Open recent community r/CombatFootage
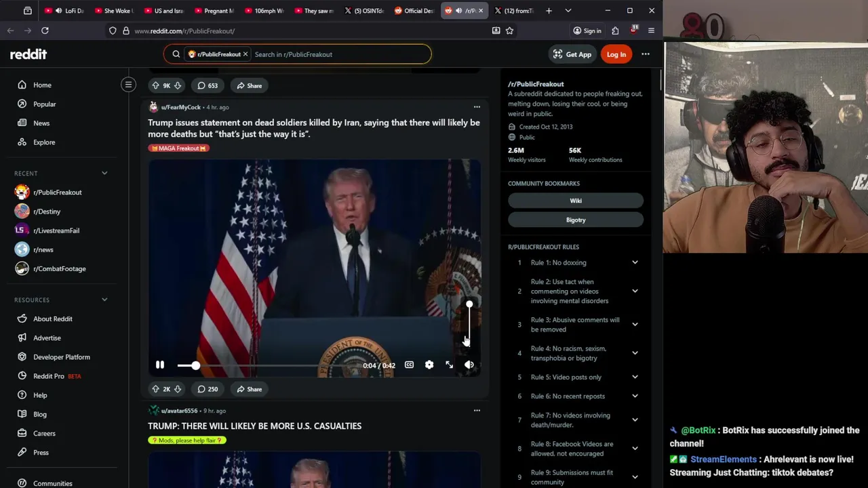The width and height of the screenshot is (868, 488). 59,268
